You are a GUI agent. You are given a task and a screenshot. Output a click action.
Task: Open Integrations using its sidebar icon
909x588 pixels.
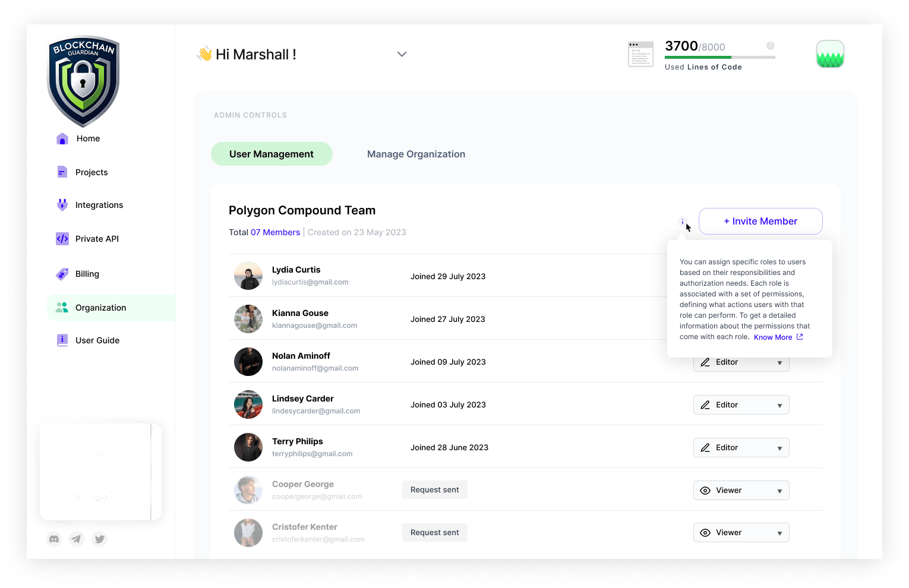click(62, 204)
